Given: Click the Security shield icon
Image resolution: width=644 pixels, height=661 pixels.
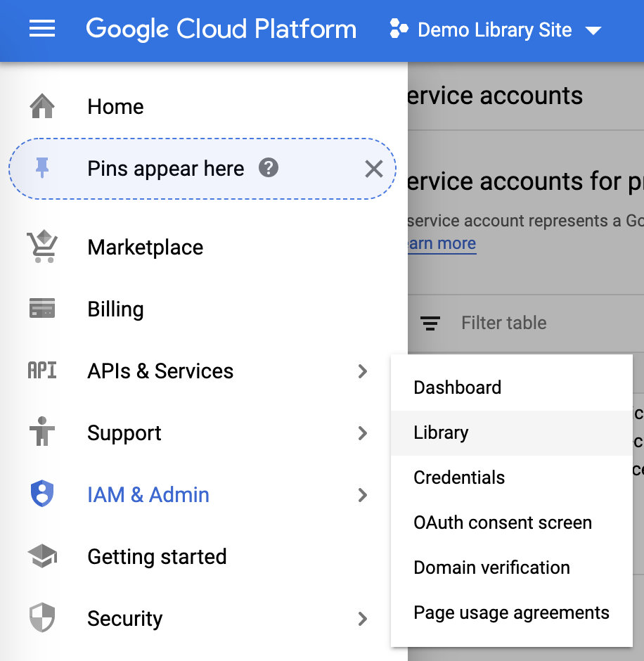Looking at the screenshot, I should 42,618.
